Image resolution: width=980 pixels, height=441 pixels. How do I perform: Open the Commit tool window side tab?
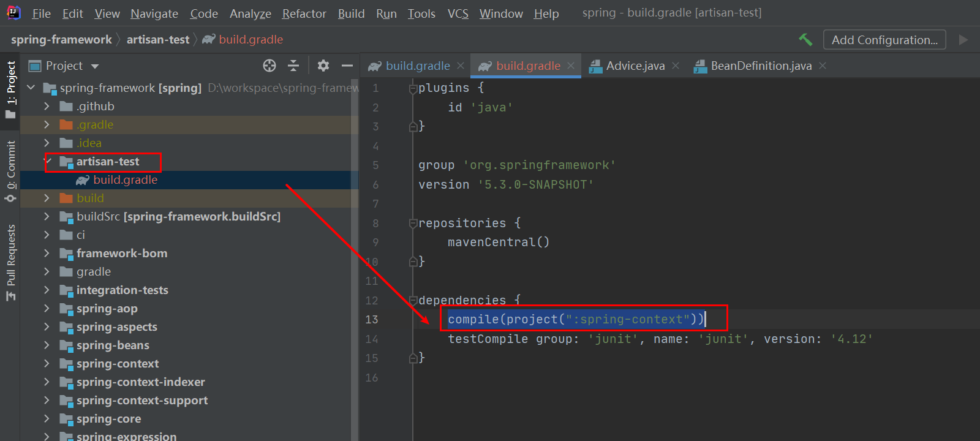[x=10, y=171]
